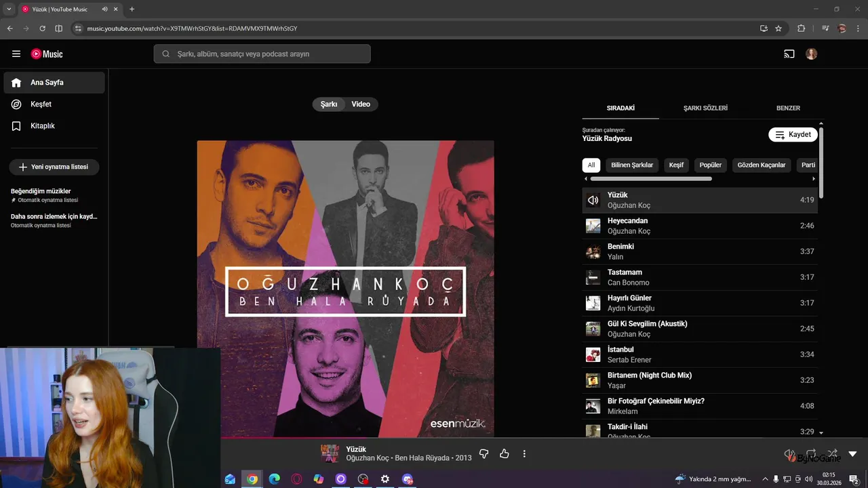Open Chrome from the taskbar
Viewport: 868px width, 488px height.
point(252,479)
